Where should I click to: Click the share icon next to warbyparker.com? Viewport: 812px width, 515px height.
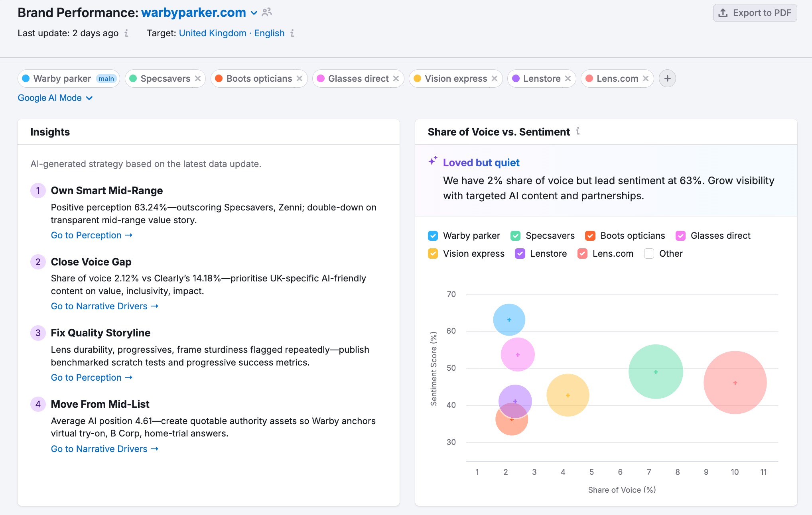click(266, 12)
